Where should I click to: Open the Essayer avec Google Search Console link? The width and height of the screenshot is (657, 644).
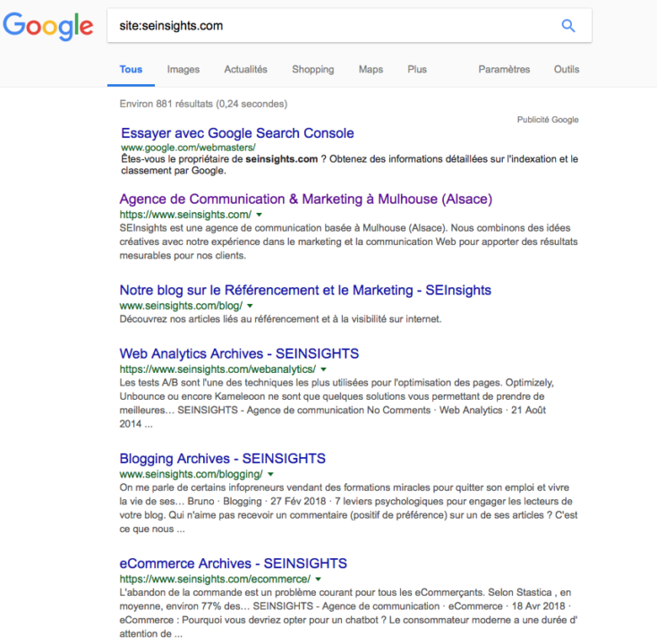coord(237,133)
